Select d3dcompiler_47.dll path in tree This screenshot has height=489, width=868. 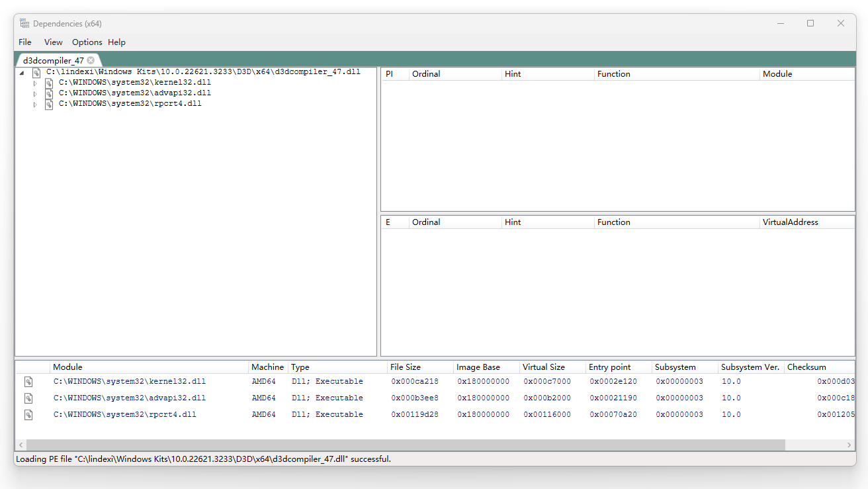point(203,71)
